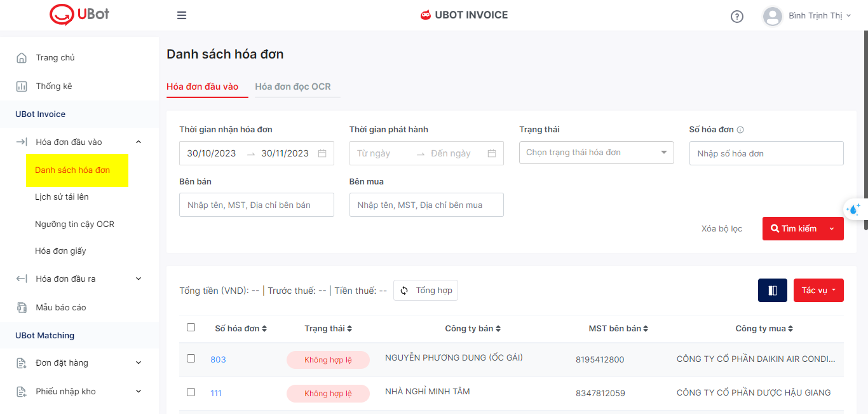
Task: Open the column settings icon button
Action: tap(773, 291)
